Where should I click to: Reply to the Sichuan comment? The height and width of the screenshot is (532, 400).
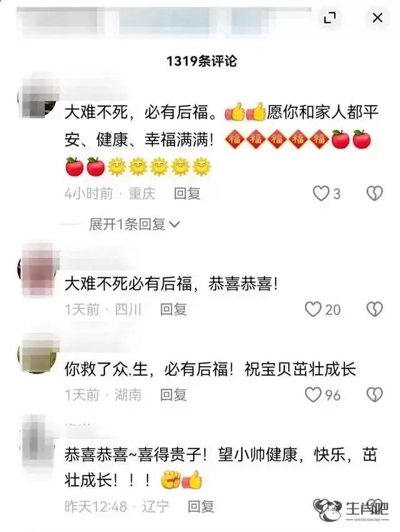pyautogui.click(x=174, y=310)
